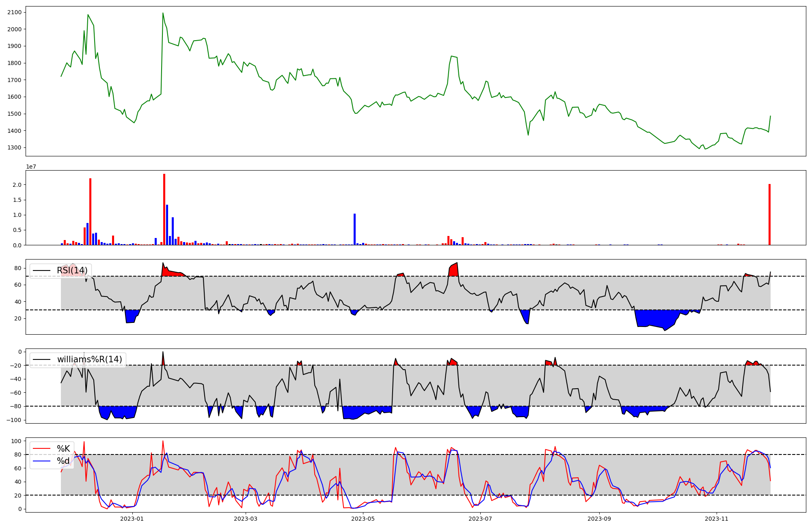Click the 1300 price axis tick label
Image resolution: width=812 pixels, height=528 pixels.
[14, 147]
